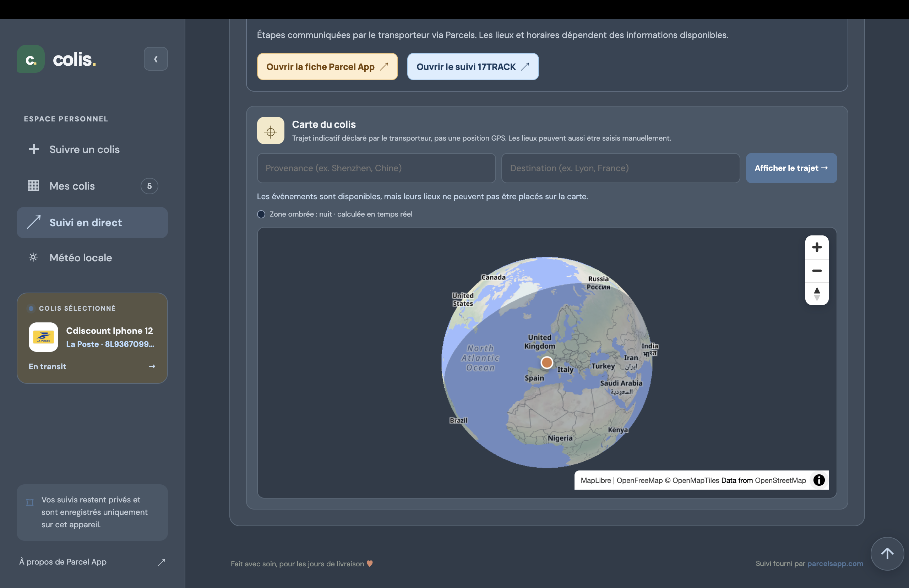909x588 pixels.
Task: Click the green colis logo icon
Action: 31,59
